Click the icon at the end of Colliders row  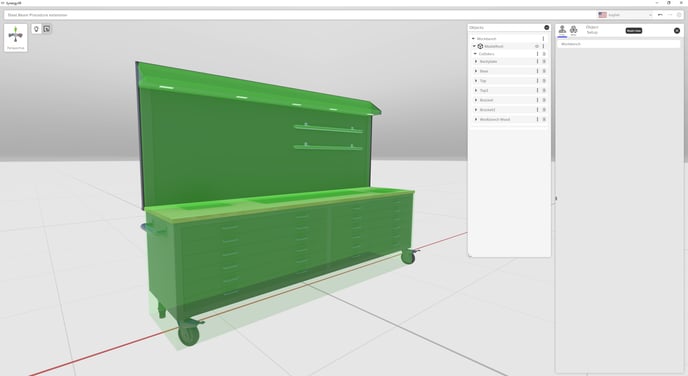[544, 54]
